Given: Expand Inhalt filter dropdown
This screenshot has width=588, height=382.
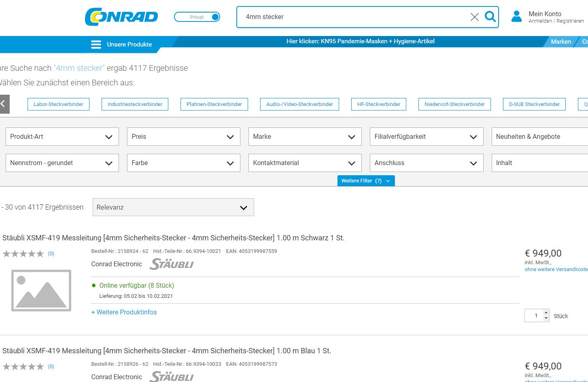Looking at the screenshot, I should (540, 163).
